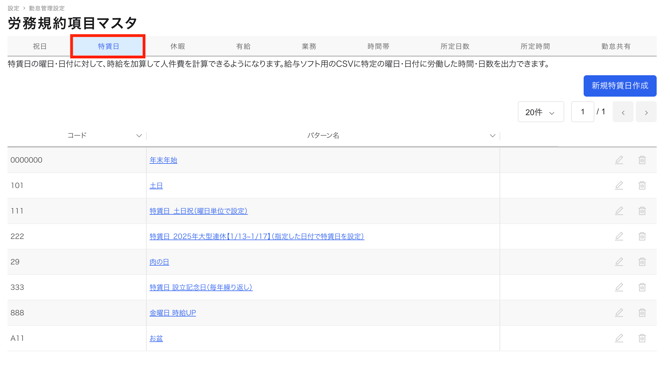Open the 勤怠共有 tab
Screen dimensions: 670x368
tap(616, 46)
